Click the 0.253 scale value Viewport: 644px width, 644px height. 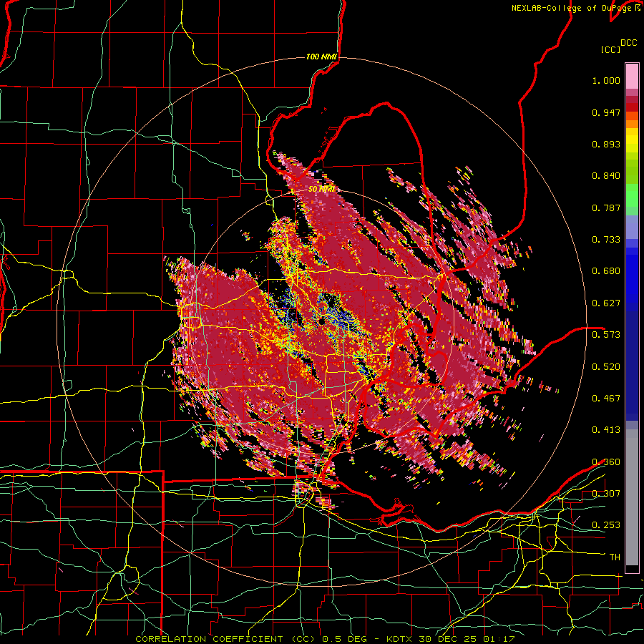click(606, 525)
